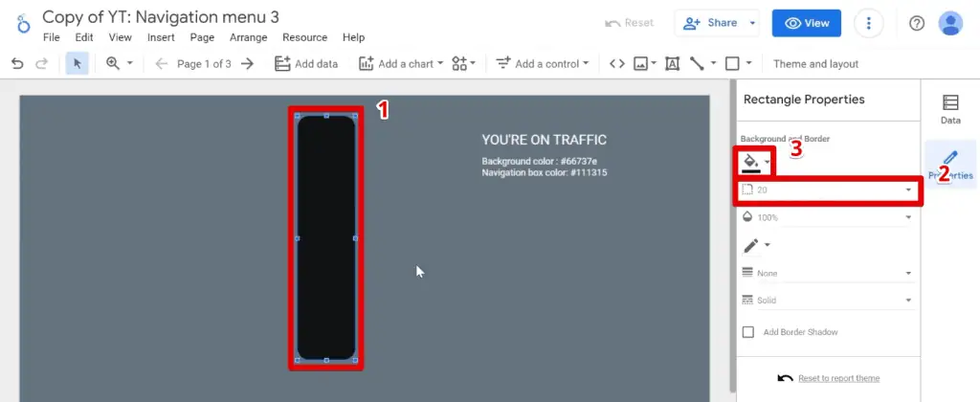Screen dimensions: 980x402
Task: Go to previous page arrow
Action: [161, 64]
